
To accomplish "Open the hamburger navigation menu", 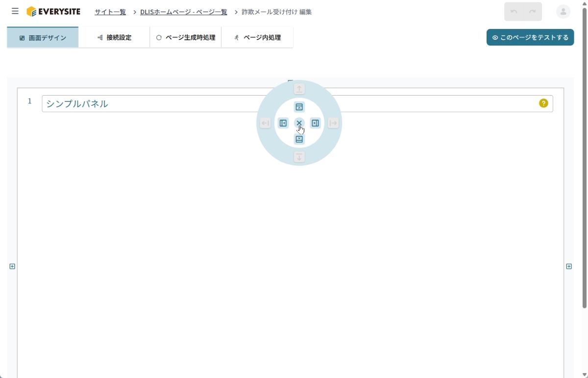I will point(15,11).
